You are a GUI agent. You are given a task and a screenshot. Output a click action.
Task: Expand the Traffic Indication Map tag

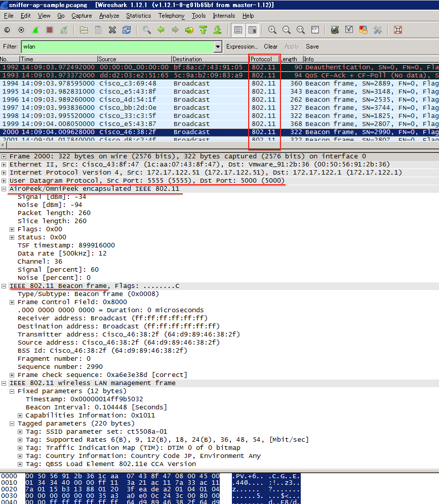[x=20, y=448]
